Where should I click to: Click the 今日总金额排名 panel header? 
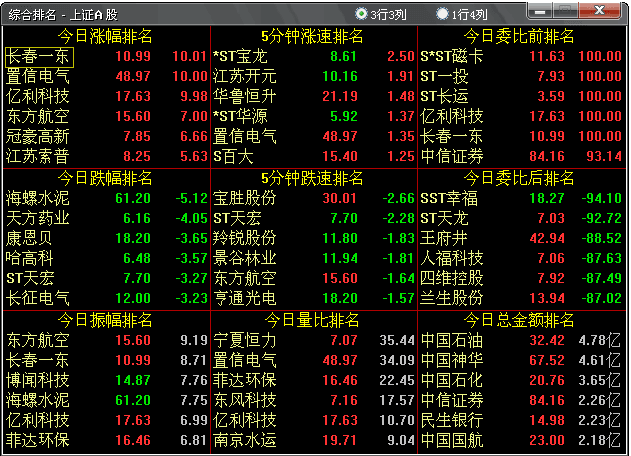(x=519, y=320)
